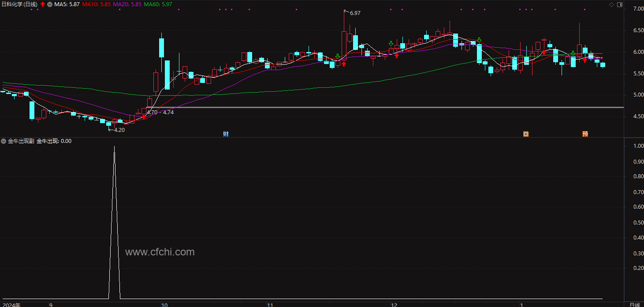Open the 财 financial report marker

pos(226,134)
